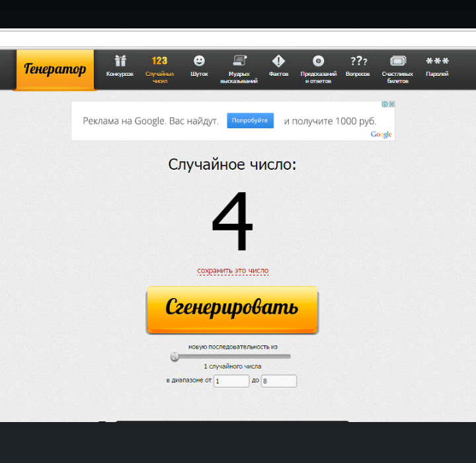The width and height of the screenshot is (476, 463).
Task: Open the Предсказаний и ответов ball icon
Action: pyautogui.click(x=318, y=61)
